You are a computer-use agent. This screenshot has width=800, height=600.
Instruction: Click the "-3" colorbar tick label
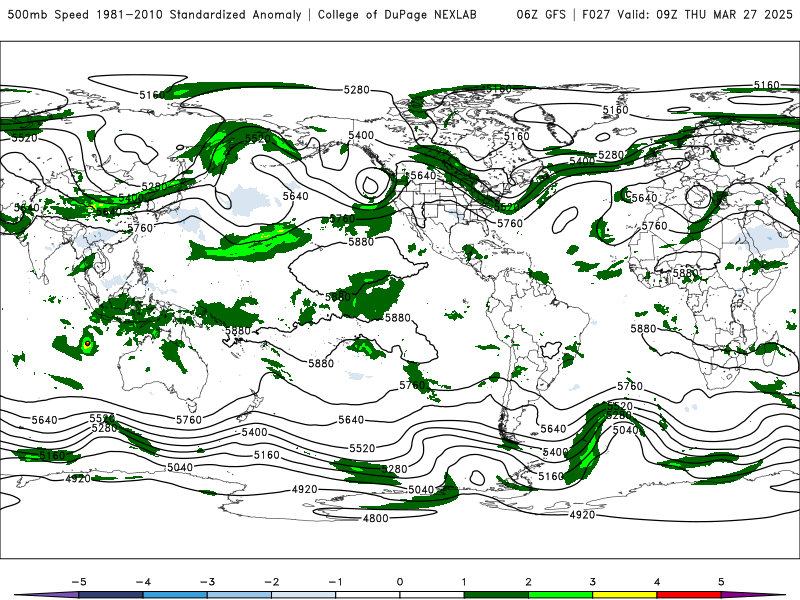pyautogui.click(x=207, y=582)
